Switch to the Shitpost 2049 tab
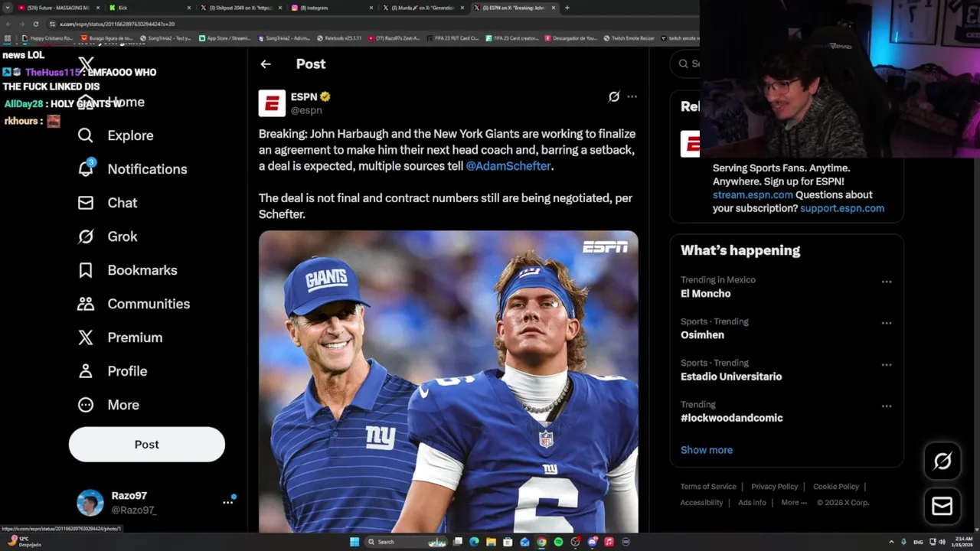The image size is (980, 551). coord(240,8)
